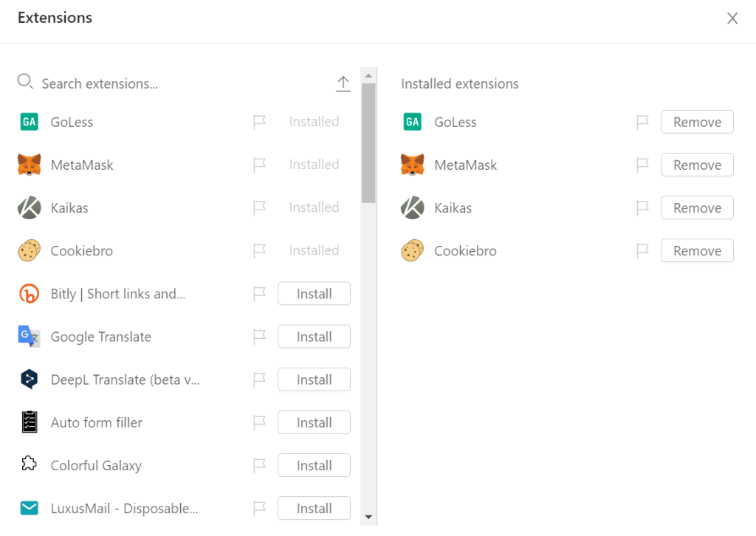Install the Google Translate extension
This screenshot has width=756, height=536.
coord(314,337)
